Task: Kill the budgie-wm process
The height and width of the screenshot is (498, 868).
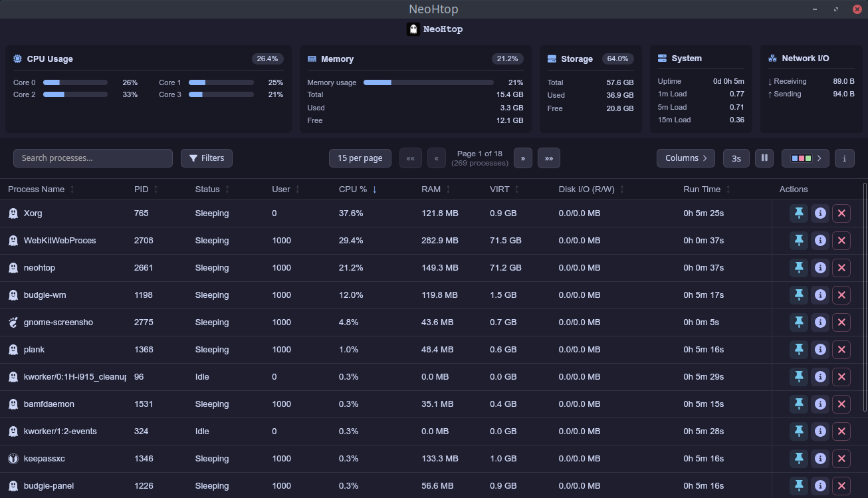Action: pyautogui.click(x=841, y=295)
